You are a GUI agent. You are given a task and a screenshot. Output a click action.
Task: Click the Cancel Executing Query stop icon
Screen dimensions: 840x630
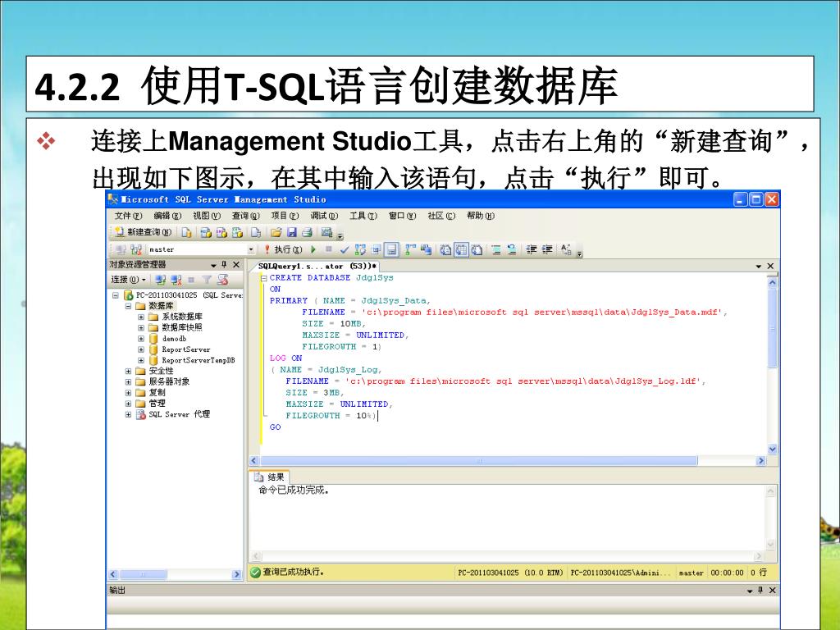328,249
